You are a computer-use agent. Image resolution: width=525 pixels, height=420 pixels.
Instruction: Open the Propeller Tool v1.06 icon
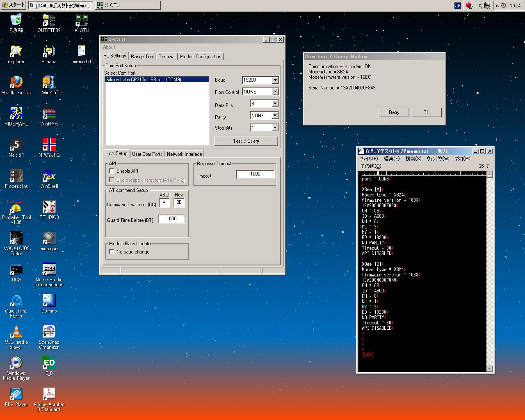coord(16,208)
